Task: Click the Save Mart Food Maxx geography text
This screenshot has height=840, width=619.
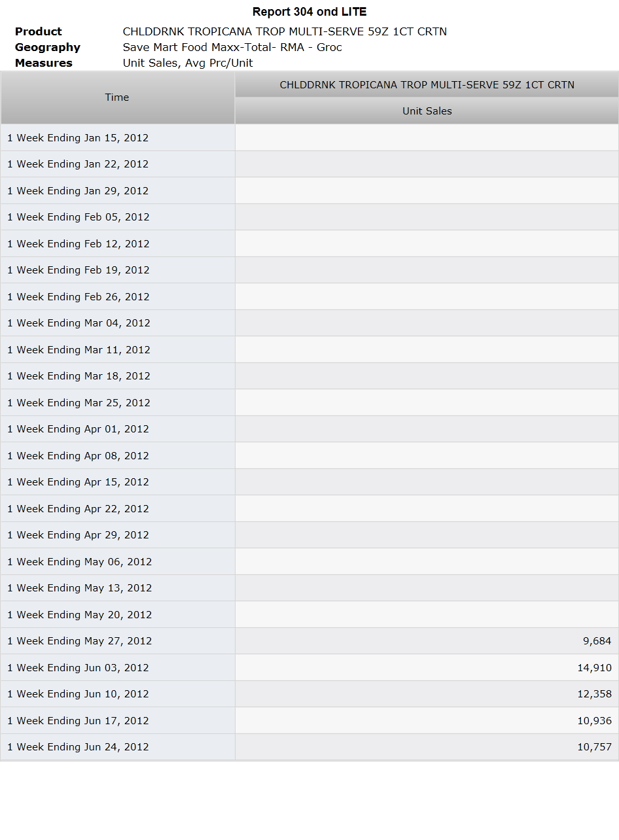Action: click(232, 47)
